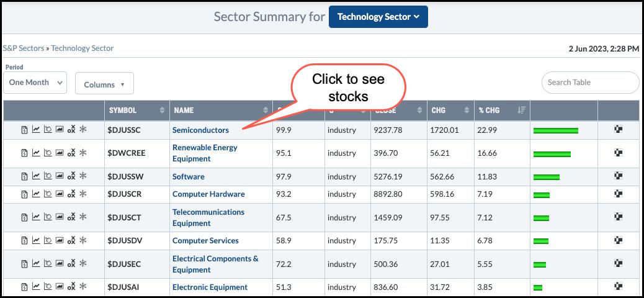Open the Technology Sector dropdown
Screen dimensions: 644x298
378,17
